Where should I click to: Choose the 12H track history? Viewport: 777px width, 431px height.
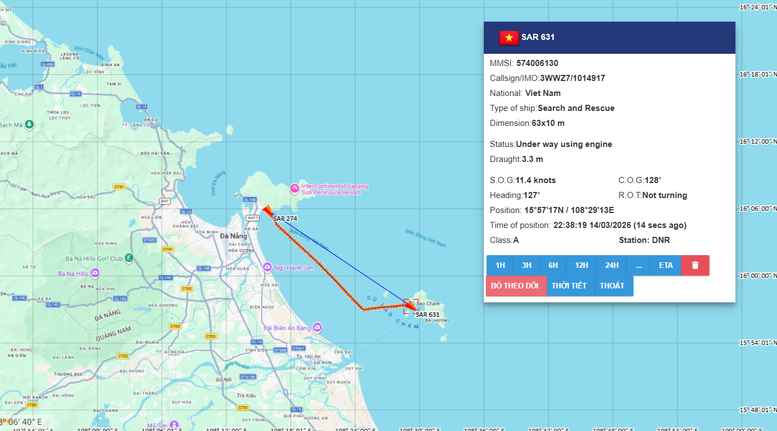pos(581,265)
